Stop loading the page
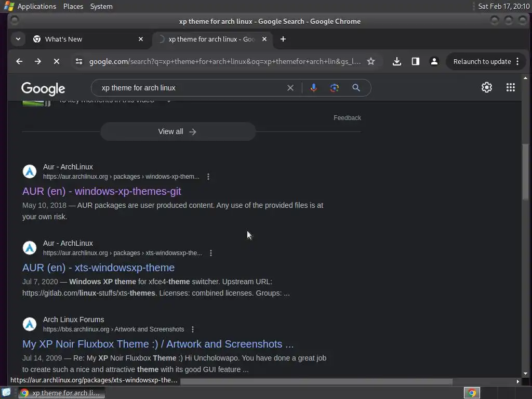The height and width of the screenshot is (399, 532). [x=57, y=61]
